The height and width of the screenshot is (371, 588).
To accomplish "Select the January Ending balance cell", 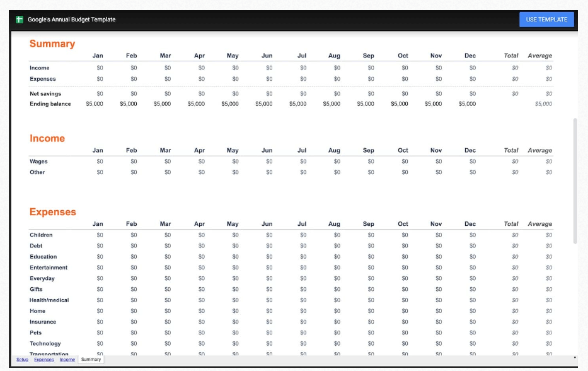I will pyautogui.click(x=95, y=104).
